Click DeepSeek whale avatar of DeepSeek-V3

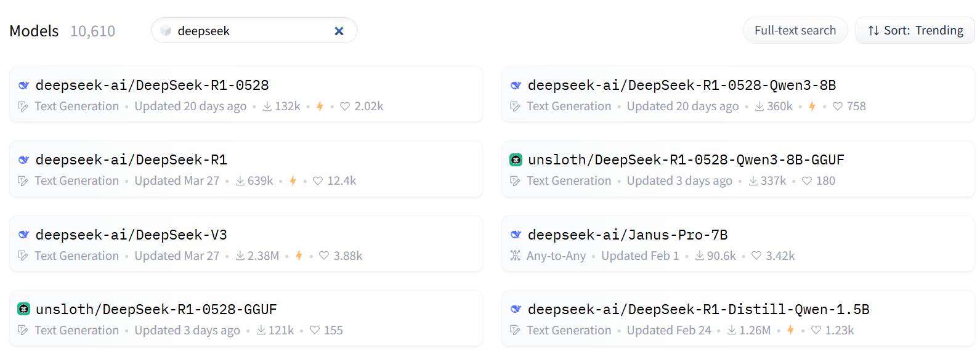click(x=23, y=235)
